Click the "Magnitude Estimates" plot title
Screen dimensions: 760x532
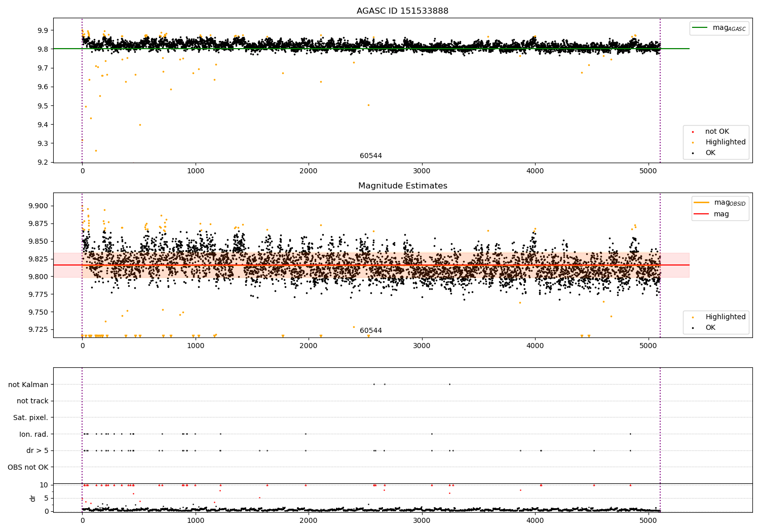pyautogui.click(x=402, y=186)
